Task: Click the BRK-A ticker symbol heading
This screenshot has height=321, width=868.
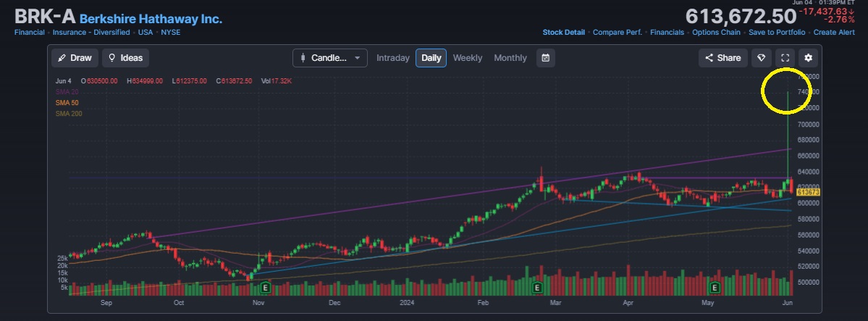Action: click(x=45, y=17)
